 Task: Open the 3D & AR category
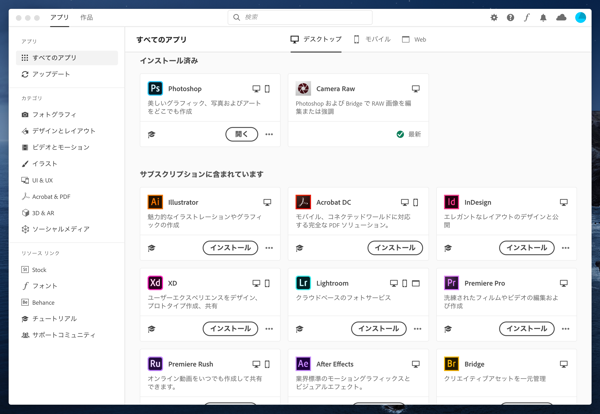coord(38,213)
